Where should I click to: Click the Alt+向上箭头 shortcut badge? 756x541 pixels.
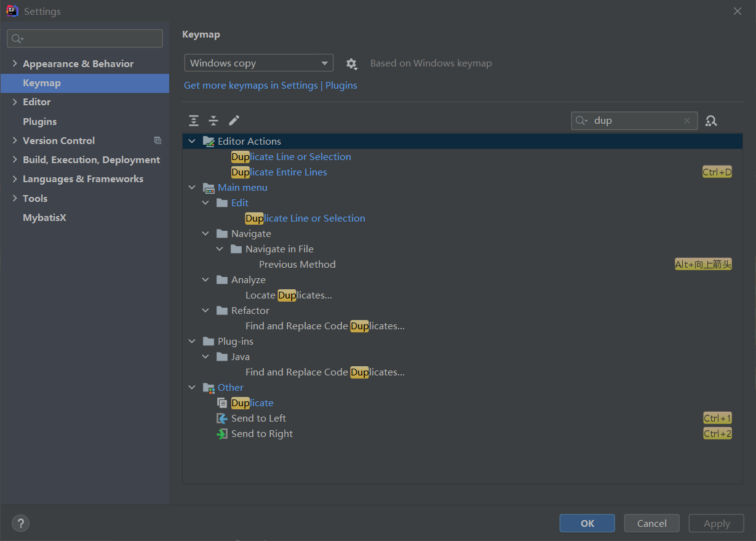(x=703, y=265)
